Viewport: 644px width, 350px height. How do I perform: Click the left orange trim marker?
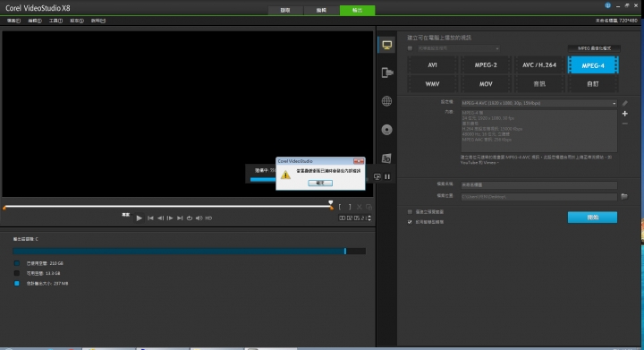pos(4,208)
